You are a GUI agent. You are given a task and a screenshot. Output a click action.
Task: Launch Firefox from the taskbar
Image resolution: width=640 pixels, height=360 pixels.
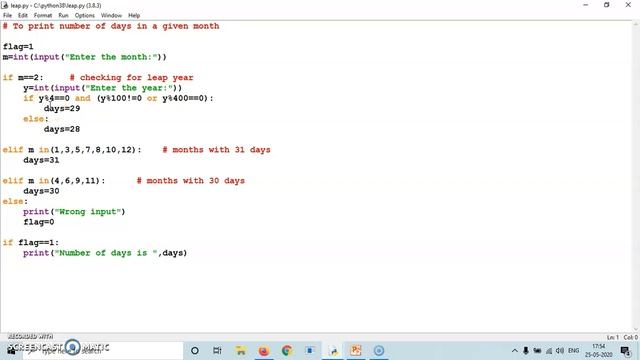tap(264, 351)
